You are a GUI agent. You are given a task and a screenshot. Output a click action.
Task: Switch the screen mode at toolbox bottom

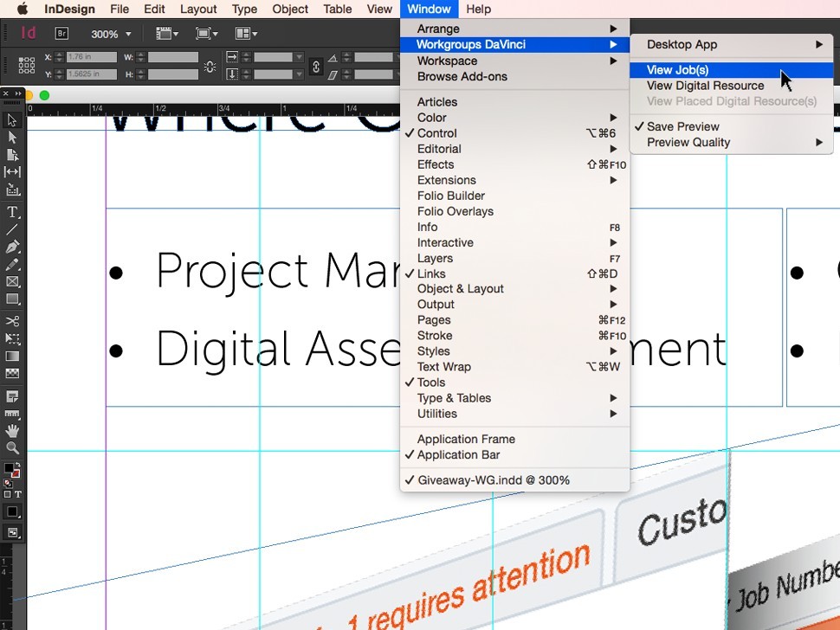(x=12, y=532)
